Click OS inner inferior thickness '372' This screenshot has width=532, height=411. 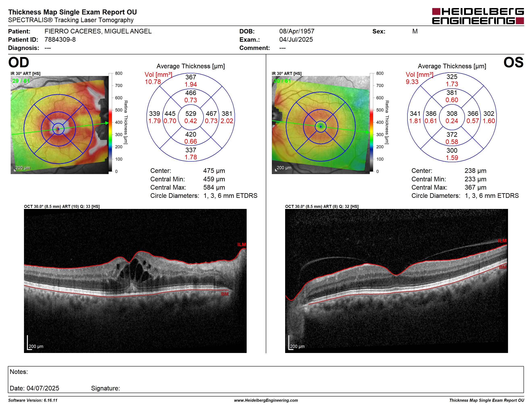click(x=452, y=135)
